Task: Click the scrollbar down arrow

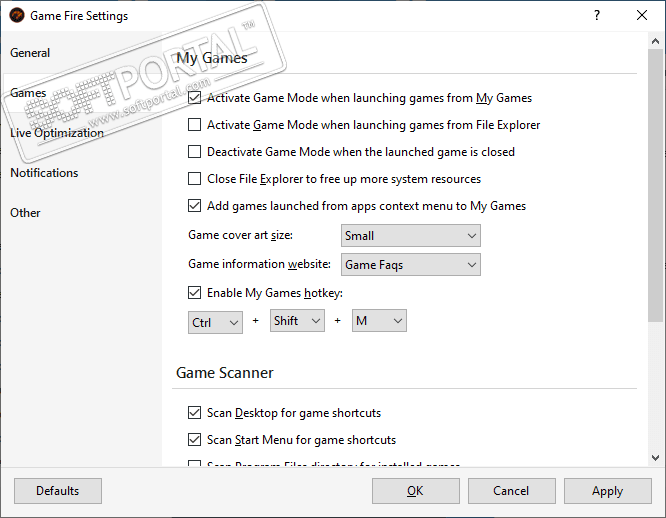Action: click(655, 458)
